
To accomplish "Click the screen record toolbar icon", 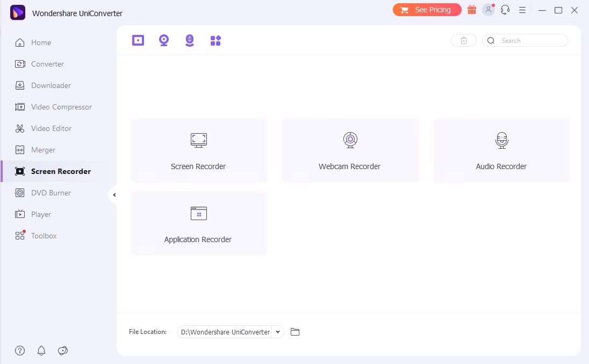I will [x=138, y=40].
